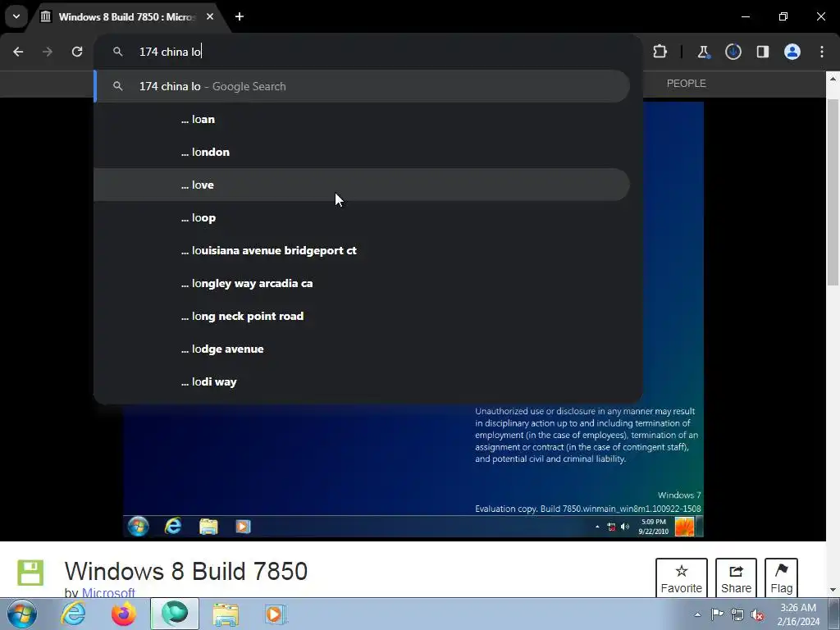The height and width of the screenshot is (630, 840).
Task: Click the downloads circle icon in toolbar
Action: [x=733, y=52]
